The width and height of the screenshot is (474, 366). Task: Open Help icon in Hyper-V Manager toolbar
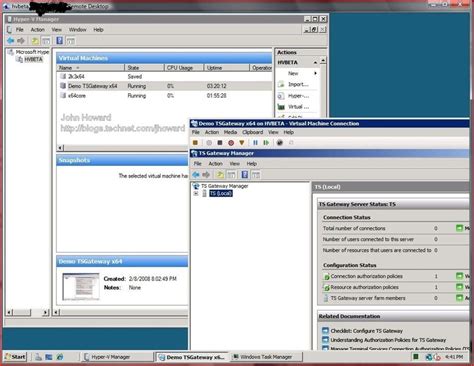click(x=59, y=41)
